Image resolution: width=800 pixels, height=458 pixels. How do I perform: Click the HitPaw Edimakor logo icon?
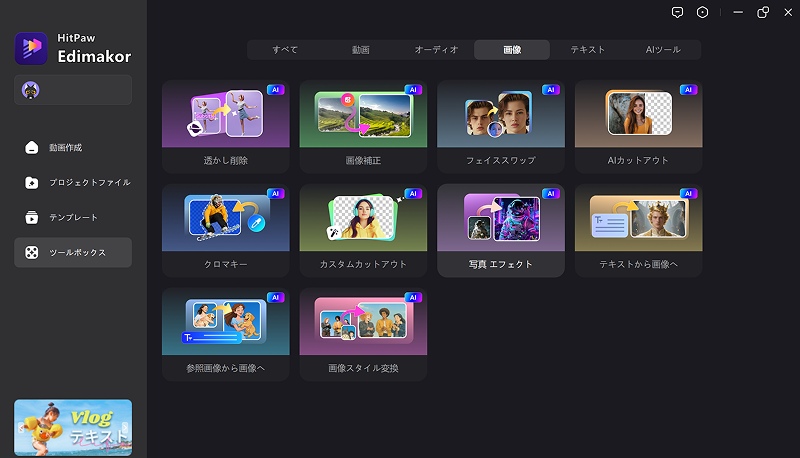[31, 48]
